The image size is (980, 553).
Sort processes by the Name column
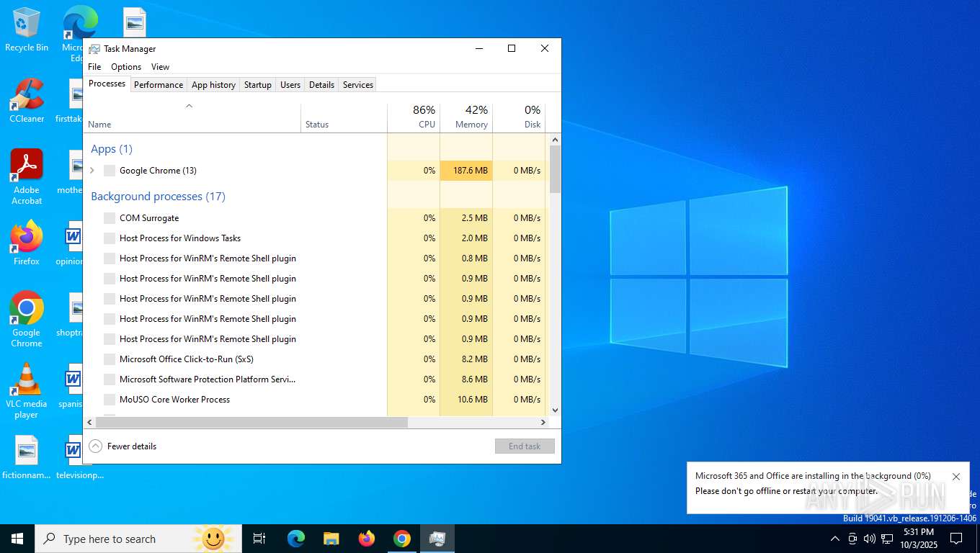click(192, 118)
